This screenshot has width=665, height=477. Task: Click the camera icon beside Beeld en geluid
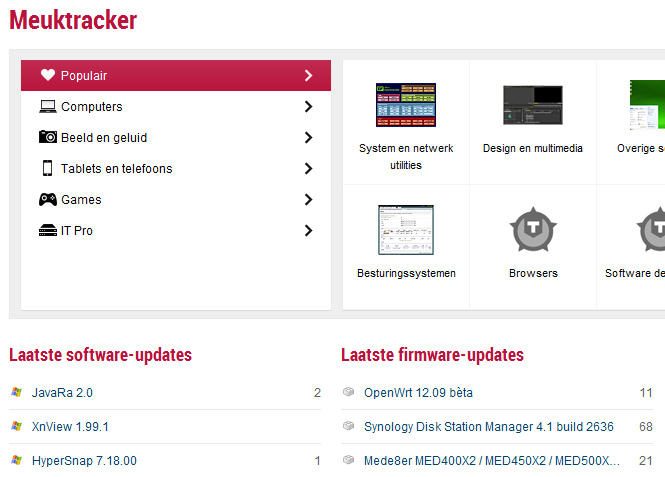[x=48, y=137]
